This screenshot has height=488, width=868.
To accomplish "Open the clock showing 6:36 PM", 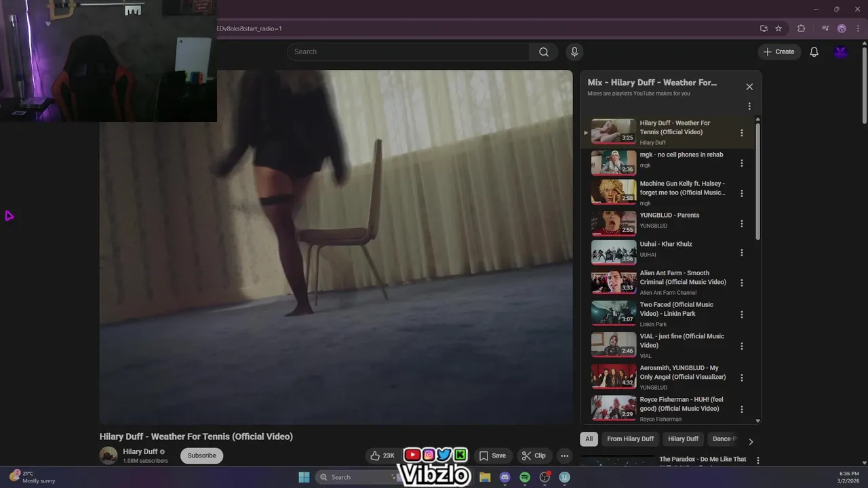I will [849, 477].
